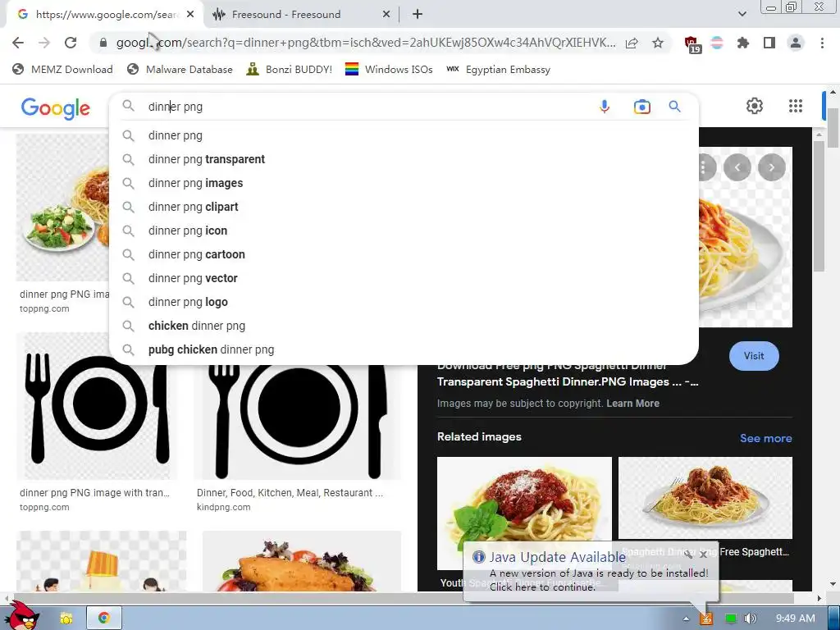This screenshot has height=630, width=840.
Task: Open Java balloon options wrench icon
Action: tap(688, 555)
